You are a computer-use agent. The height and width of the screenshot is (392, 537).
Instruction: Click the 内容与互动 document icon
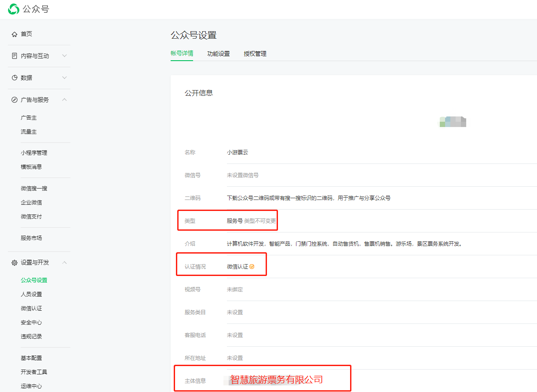[x=15, y=56]
